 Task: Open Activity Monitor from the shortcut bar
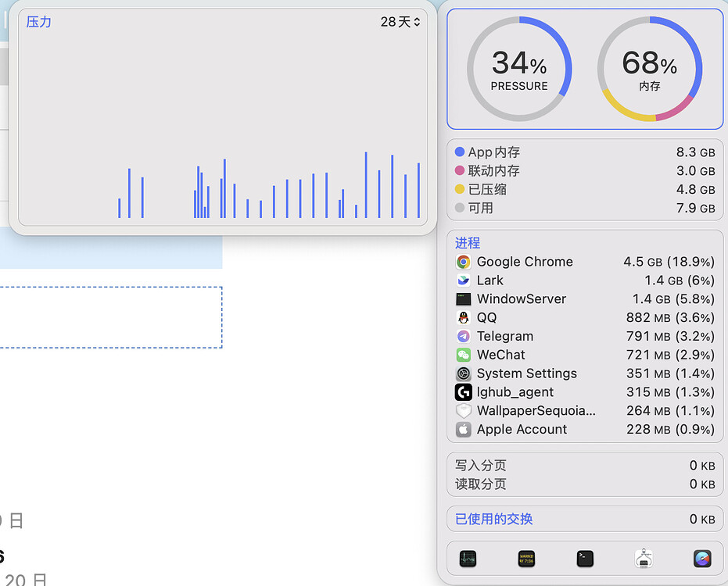[x=468, y=559]
